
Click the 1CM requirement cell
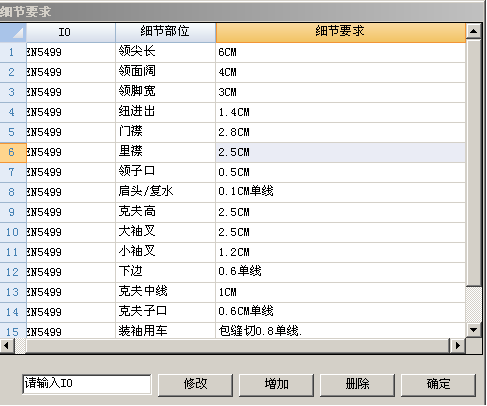click(341, 292)
